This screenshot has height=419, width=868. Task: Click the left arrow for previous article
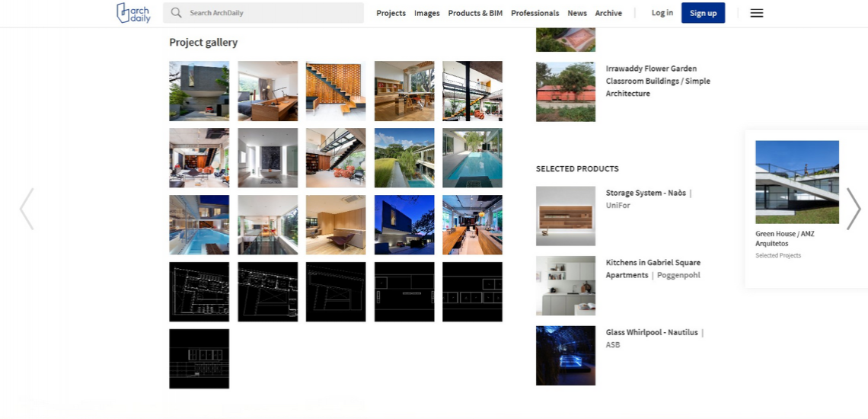[x=27, y=209]
